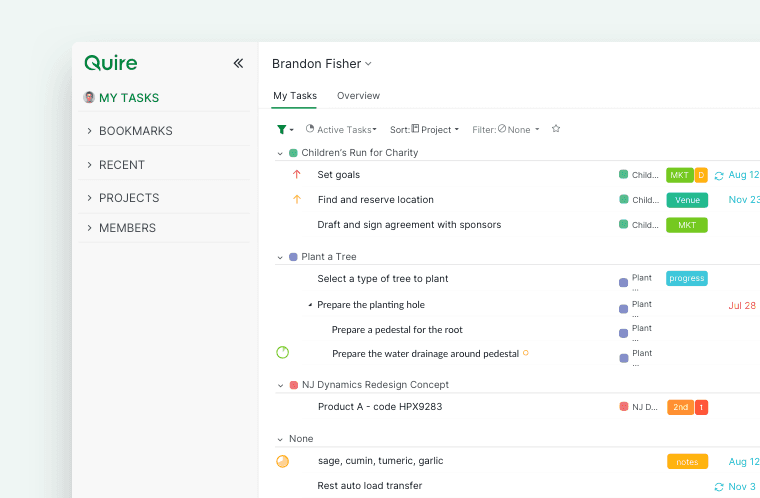Screen dimensions: 760x498
Task: Collapse subtasks of Prepare the planting hole
Action: coord(310,305)
